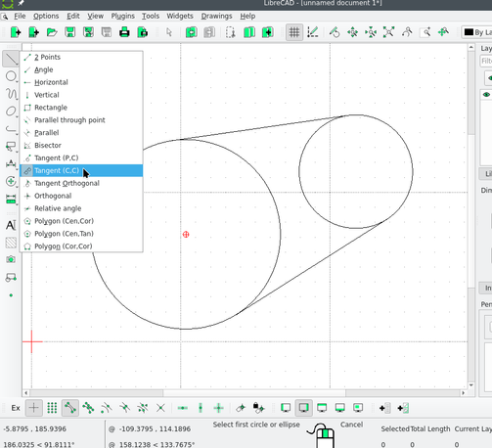Toggle grid display in toolbar
The width and height of the screenshot is (492, 448).
click(x=294, y=32)
